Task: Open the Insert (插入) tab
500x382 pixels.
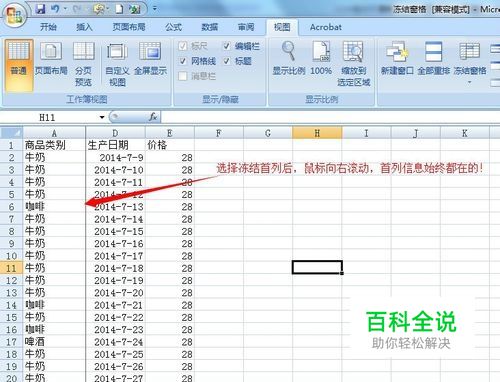Action: tap(84, 27)
